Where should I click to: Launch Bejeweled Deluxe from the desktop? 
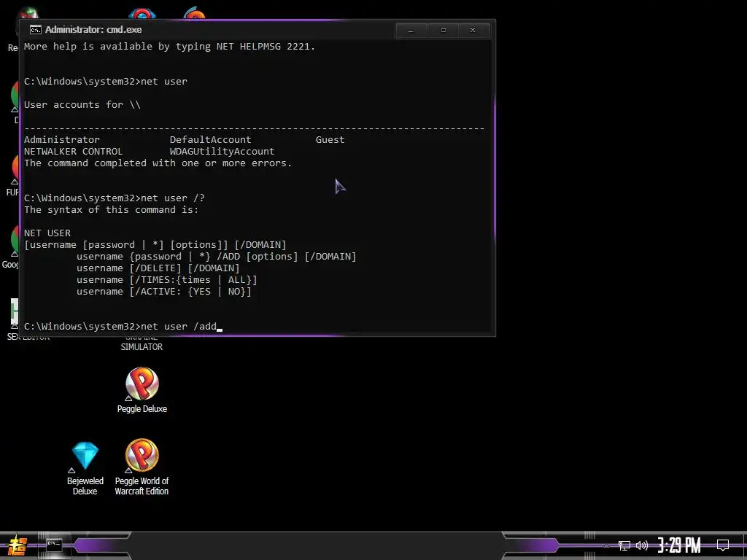click(85, 469)
